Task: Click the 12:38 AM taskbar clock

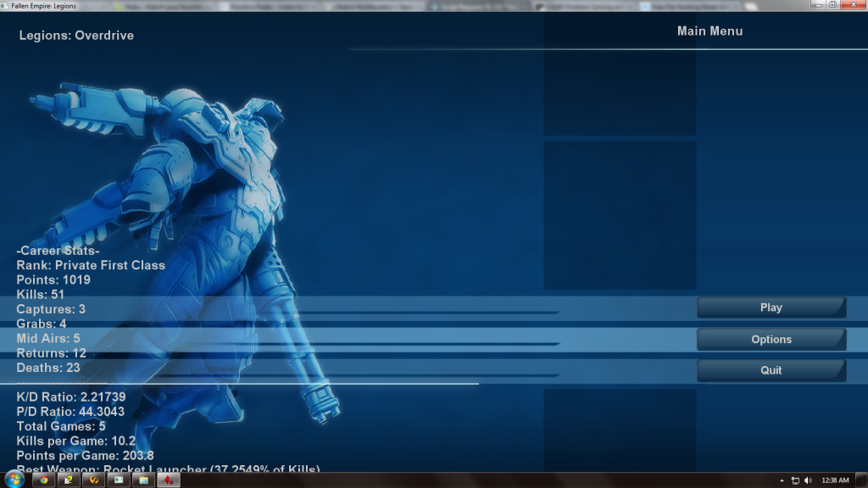Action: click(835, 480)
